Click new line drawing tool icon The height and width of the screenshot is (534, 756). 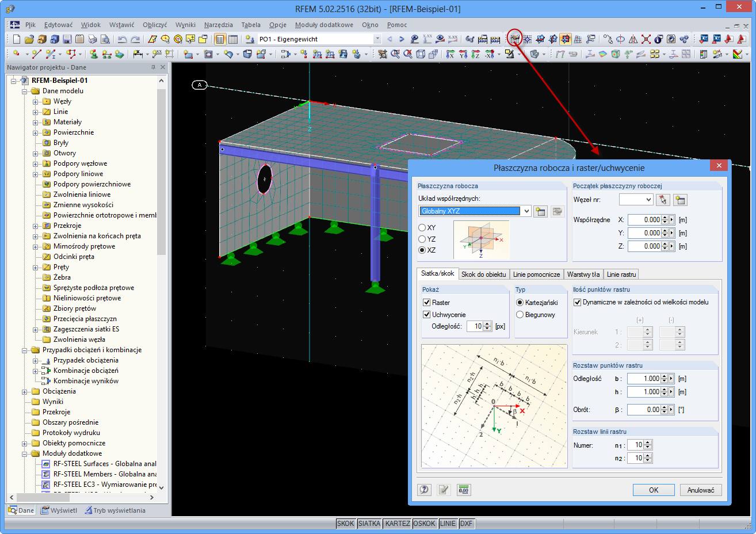tap(37, 54)
